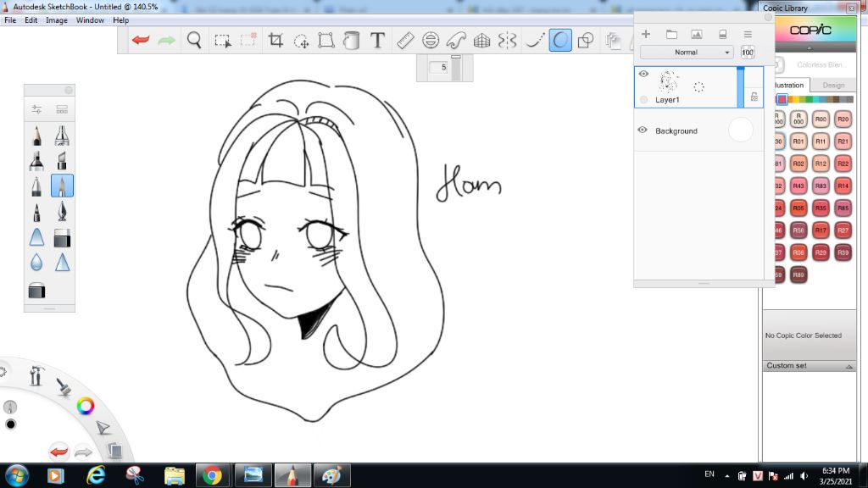The image size is (868, 488).
Task: Toggle the Symmetry tool
Action: tap(507, 40)
